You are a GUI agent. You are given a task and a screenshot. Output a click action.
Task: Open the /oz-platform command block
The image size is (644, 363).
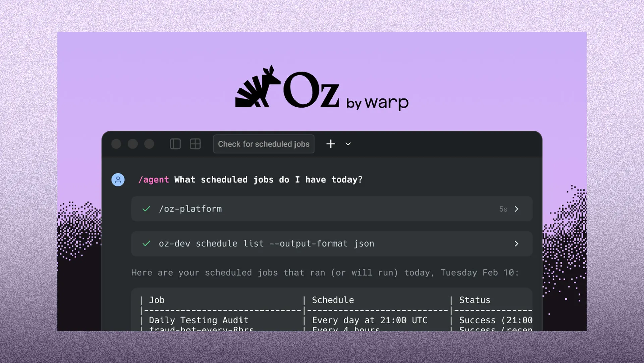[190, 209]
